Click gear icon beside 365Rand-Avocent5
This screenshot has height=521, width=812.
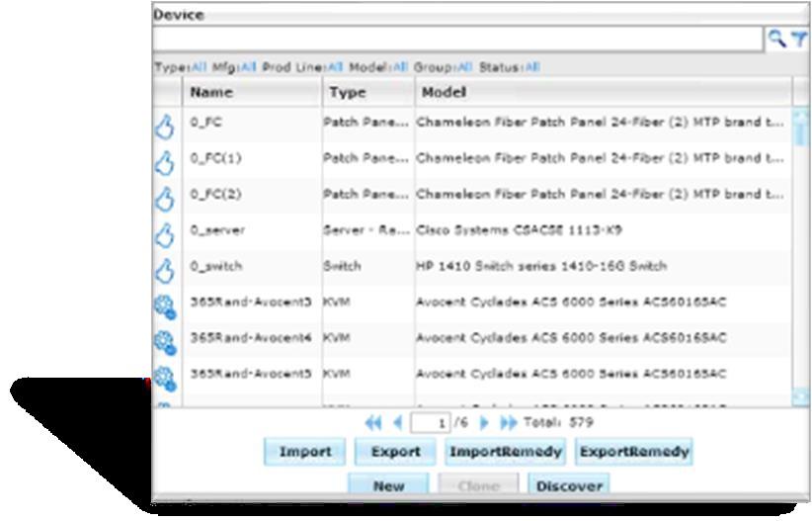tap(166, 379)
